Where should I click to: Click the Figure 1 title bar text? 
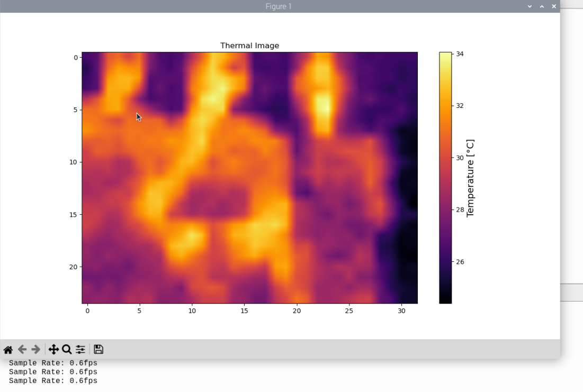279,6
